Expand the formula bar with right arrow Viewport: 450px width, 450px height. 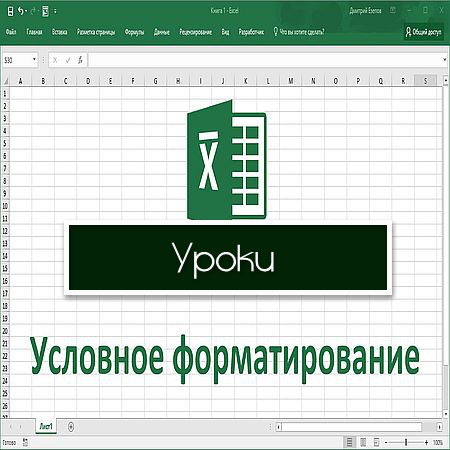click(444, 60)
